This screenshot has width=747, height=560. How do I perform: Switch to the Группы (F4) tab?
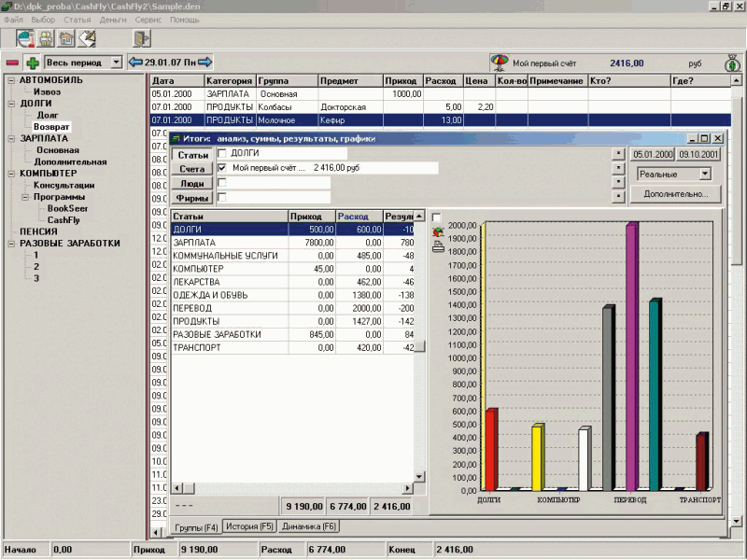point(196,527)
